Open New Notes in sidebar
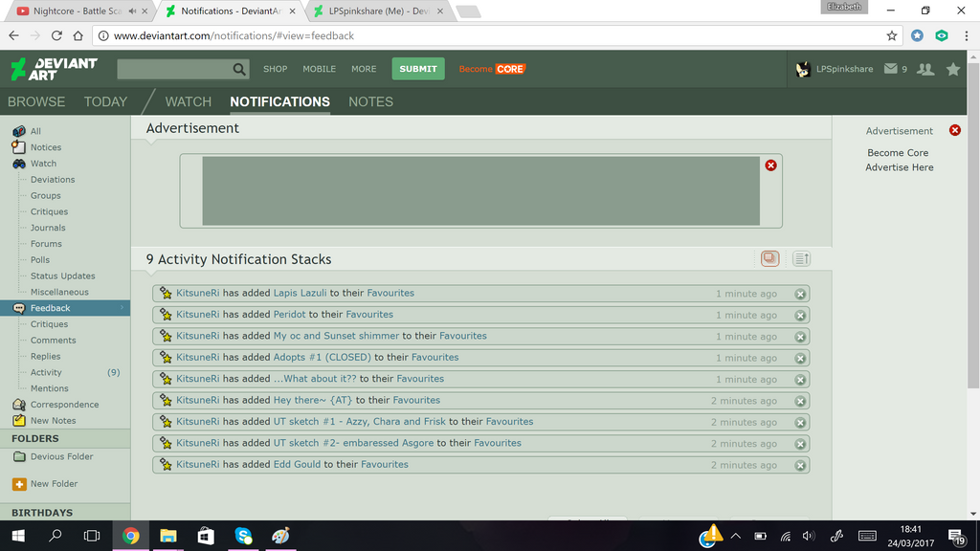 54,421
